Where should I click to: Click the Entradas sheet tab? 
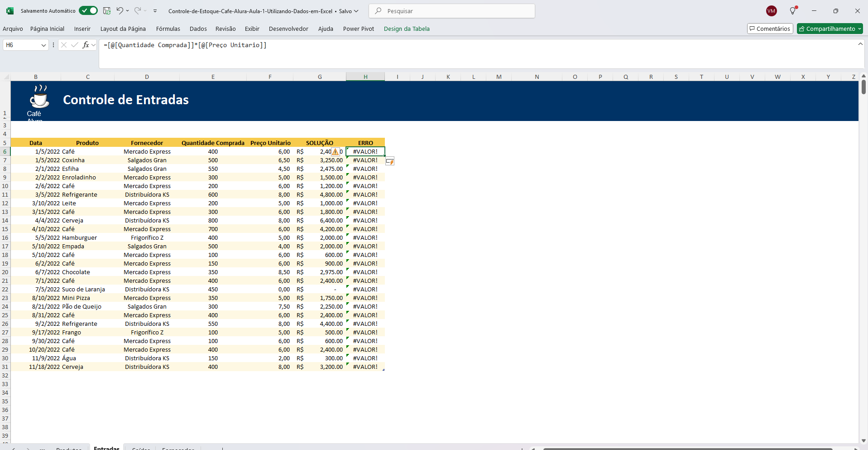[x=107, y=448]
